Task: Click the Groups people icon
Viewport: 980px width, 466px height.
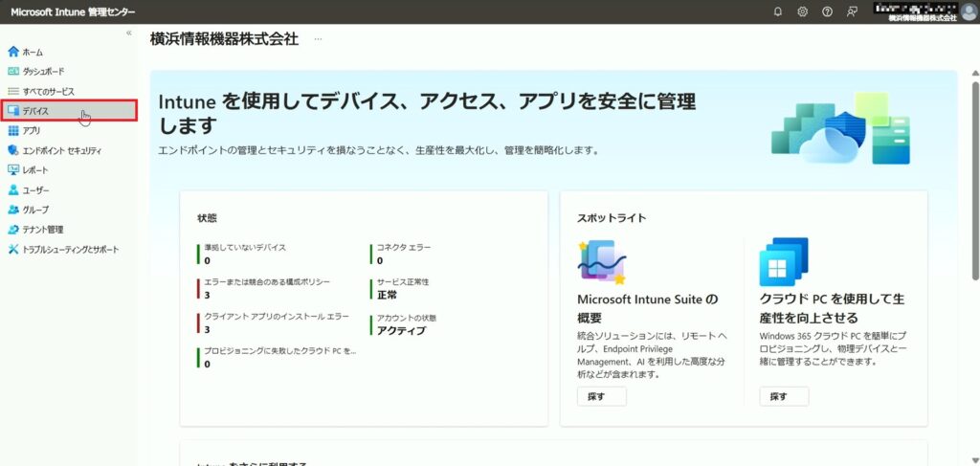Action: 13,210
